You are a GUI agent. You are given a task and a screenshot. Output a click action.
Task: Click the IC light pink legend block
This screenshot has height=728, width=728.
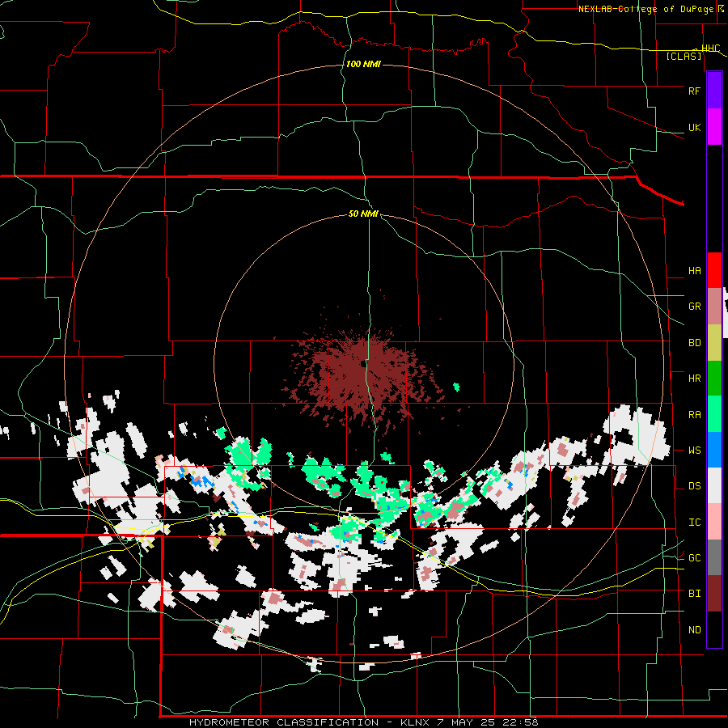[714, 522]
